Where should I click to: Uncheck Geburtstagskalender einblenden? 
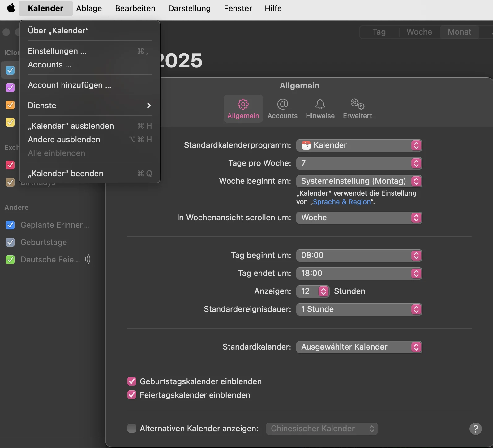coord(132,381)
